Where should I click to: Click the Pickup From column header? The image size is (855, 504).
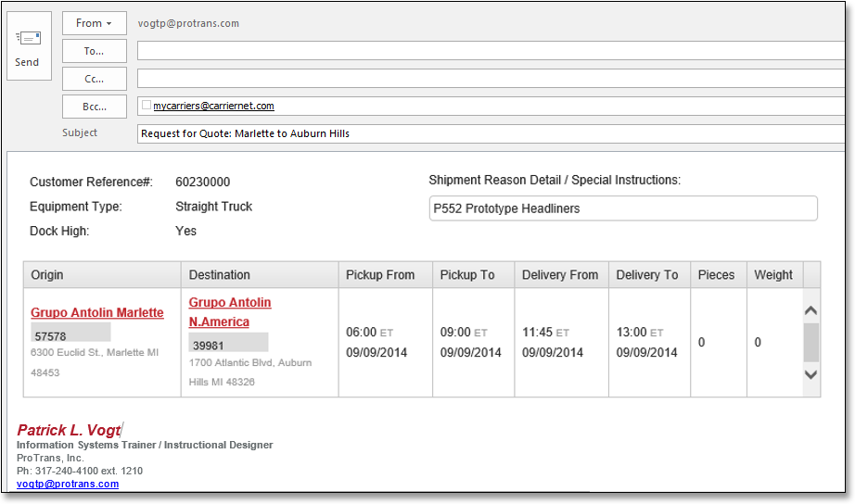click(386, 275)
